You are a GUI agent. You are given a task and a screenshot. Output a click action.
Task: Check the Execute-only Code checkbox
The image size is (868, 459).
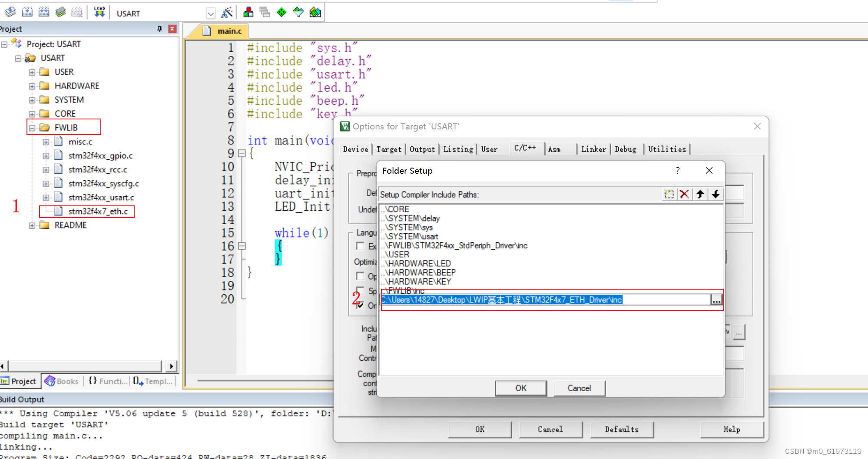360,246
